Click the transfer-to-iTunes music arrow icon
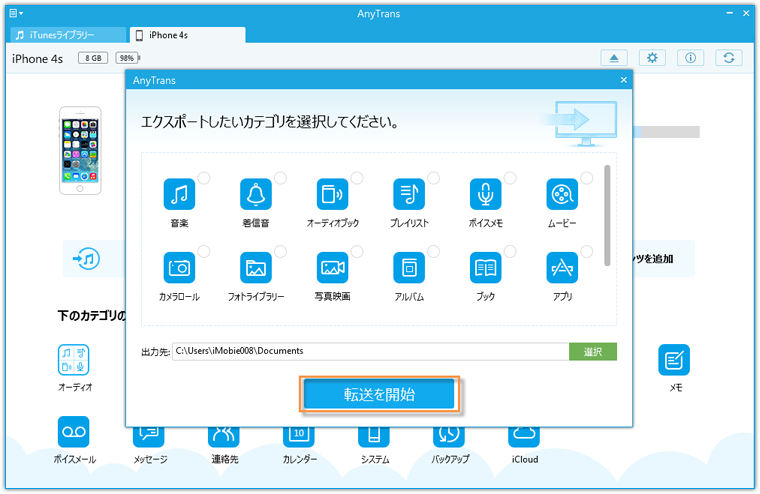This screenshot has width=760, height=494. click(87, 258)
